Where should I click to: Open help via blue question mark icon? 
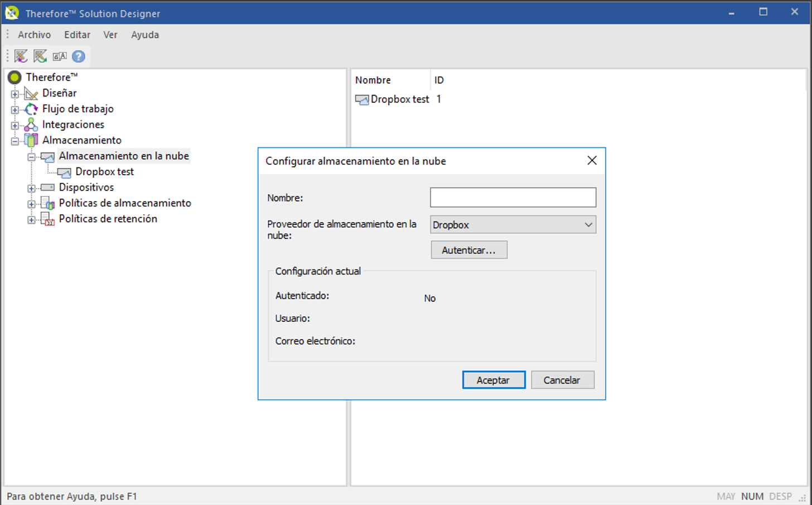click(x=79, y=56)
